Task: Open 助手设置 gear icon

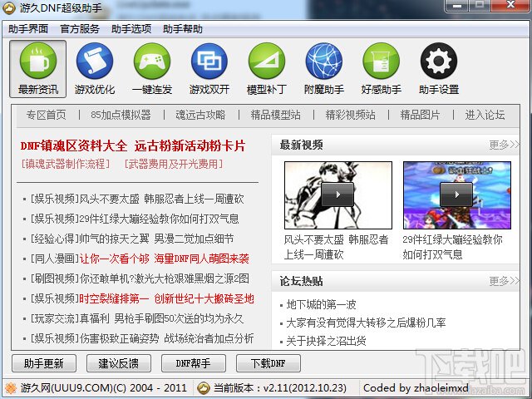Action: tap(439, 69)
